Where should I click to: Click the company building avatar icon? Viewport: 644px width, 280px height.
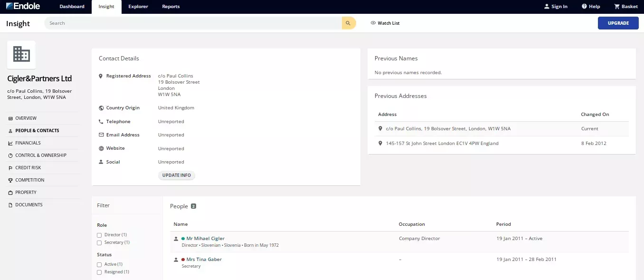point(21,55)
